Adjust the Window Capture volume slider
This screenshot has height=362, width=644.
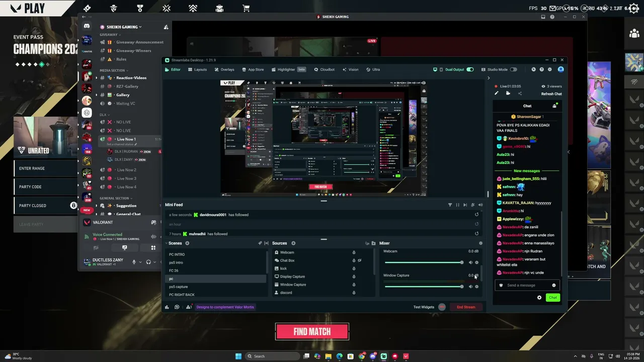[x=423, y=287]
